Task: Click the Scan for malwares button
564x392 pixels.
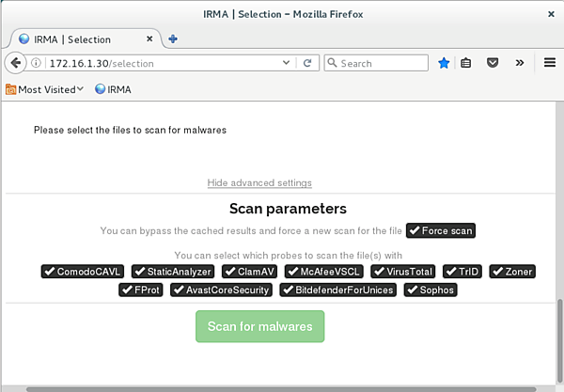Action: [x=259, y=326]
